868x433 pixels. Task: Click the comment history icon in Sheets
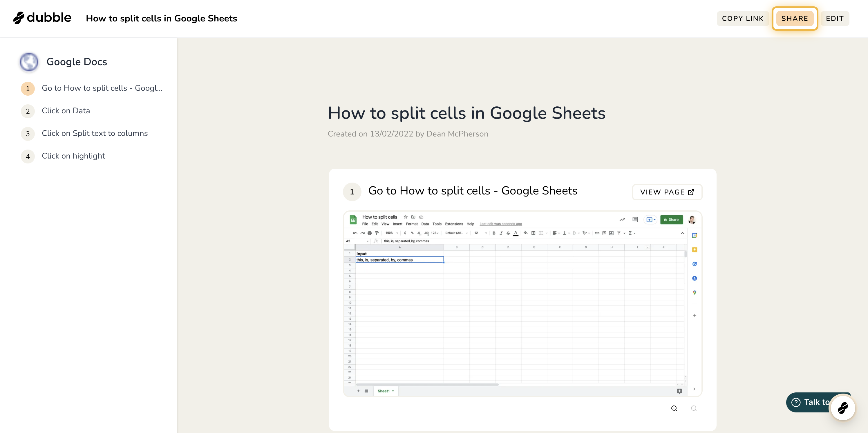(x=635, y=219)
